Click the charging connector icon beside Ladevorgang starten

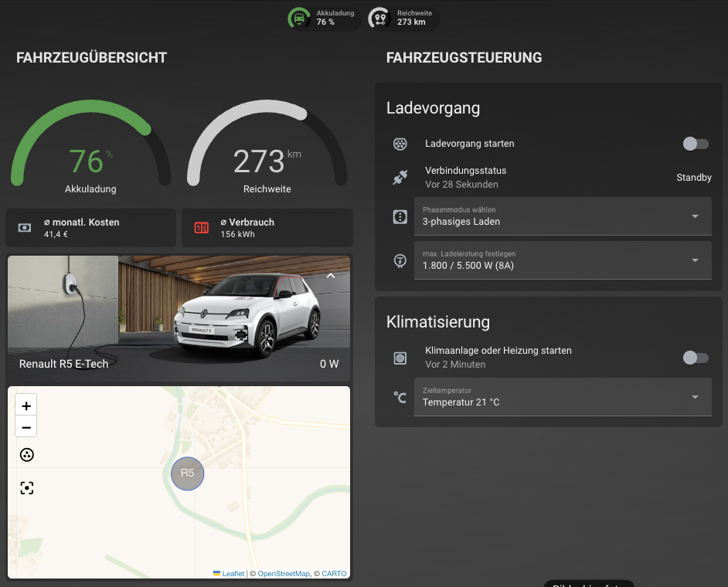point(400,144)
